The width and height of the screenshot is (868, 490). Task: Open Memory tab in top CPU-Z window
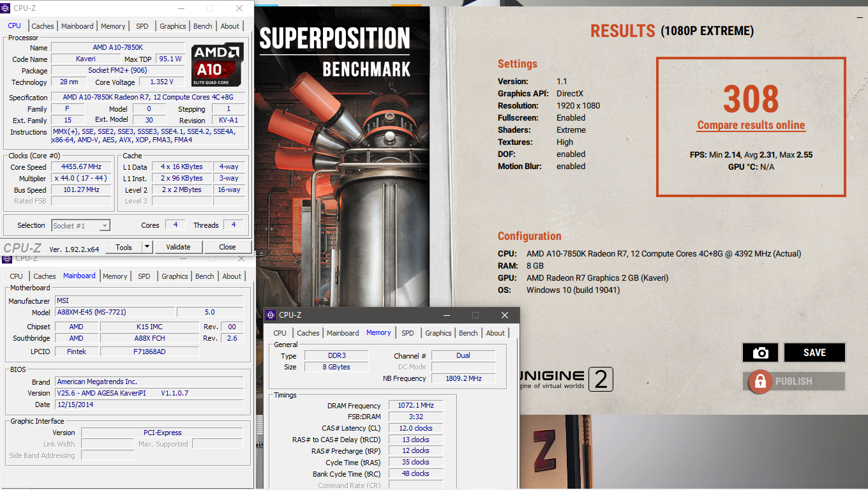coord(113,26)
